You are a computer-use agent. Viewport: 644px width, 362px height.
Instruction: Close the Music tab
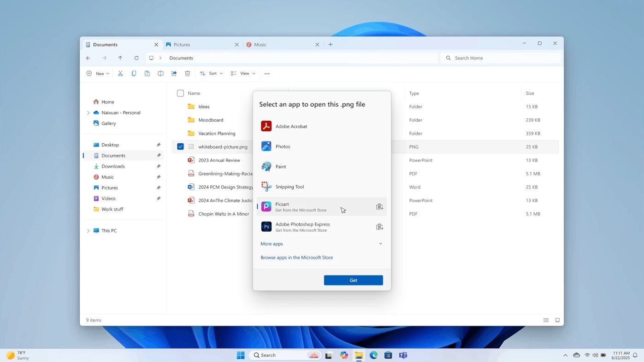click(x=317, y=45)
